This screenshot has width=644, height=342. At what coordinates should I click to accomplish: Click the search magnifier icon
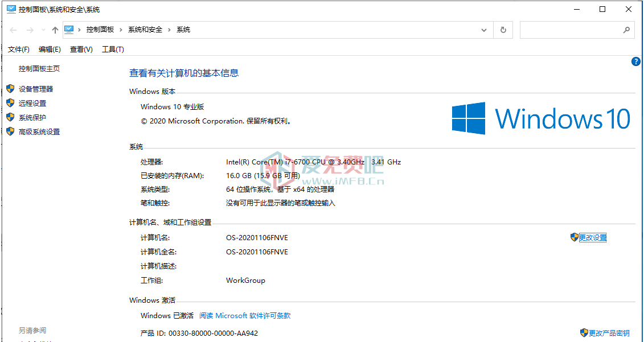coord(626,30)
